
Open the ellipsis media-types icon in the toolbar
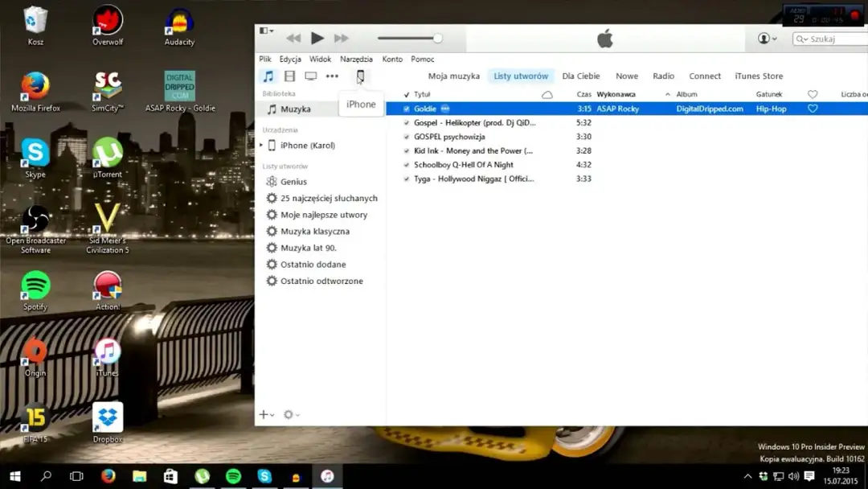point(332,76)
